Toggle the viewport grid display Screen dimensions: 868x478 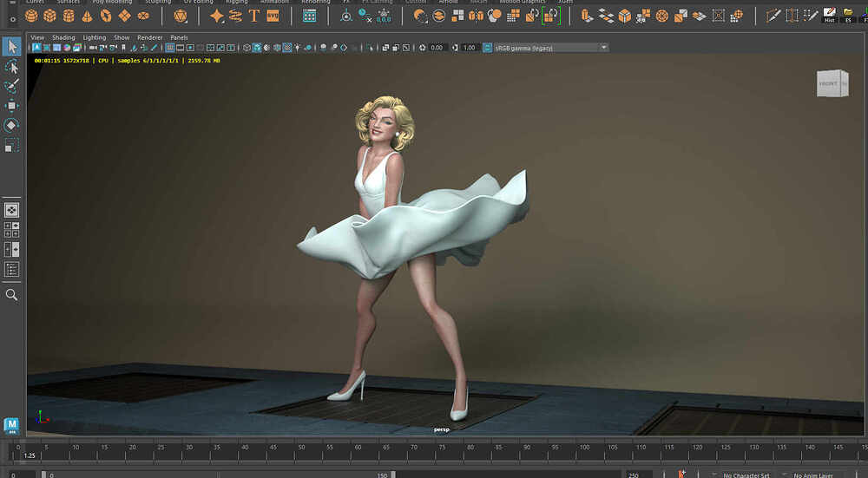click(170, 48)
